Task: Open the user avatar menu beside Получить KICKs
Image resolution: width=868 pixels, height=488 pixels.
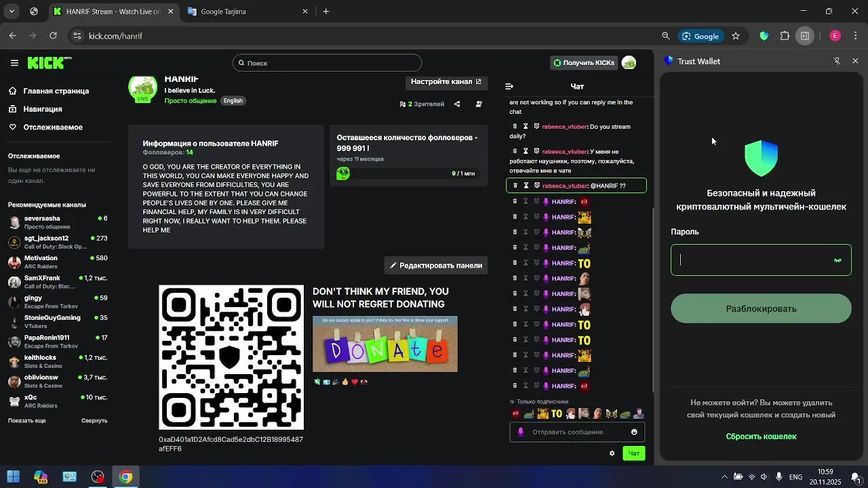Action: coord(629,62)
